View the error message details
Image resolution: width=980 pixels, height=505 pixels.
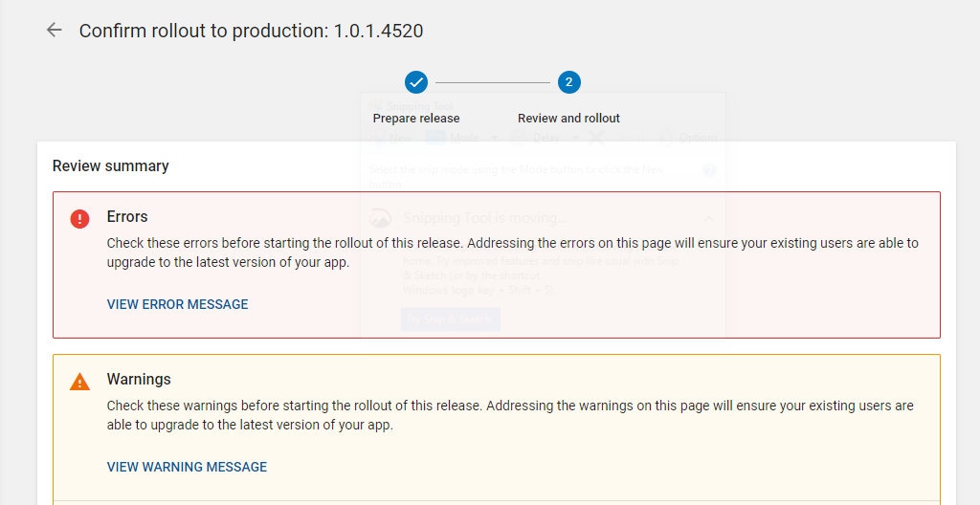tap(177, 304)
